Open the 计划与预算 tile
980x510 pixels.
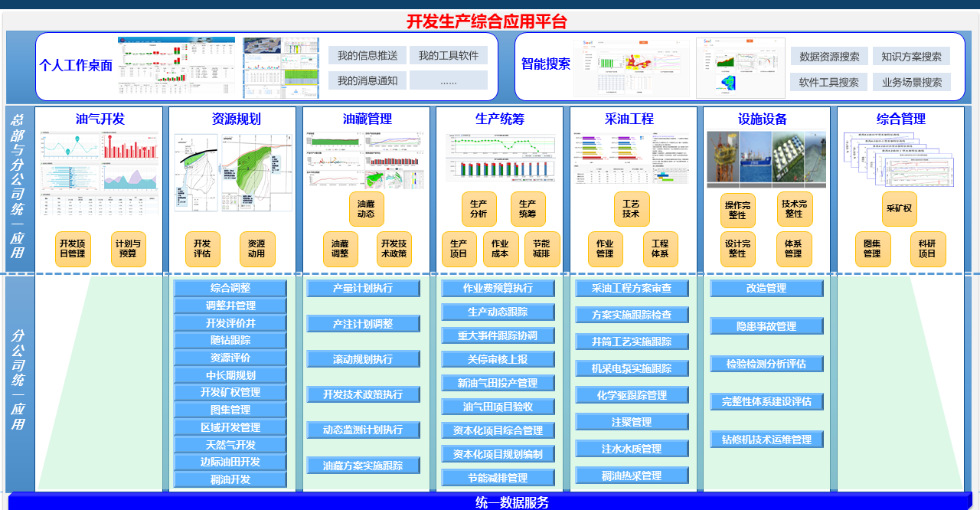click(128, 249)
